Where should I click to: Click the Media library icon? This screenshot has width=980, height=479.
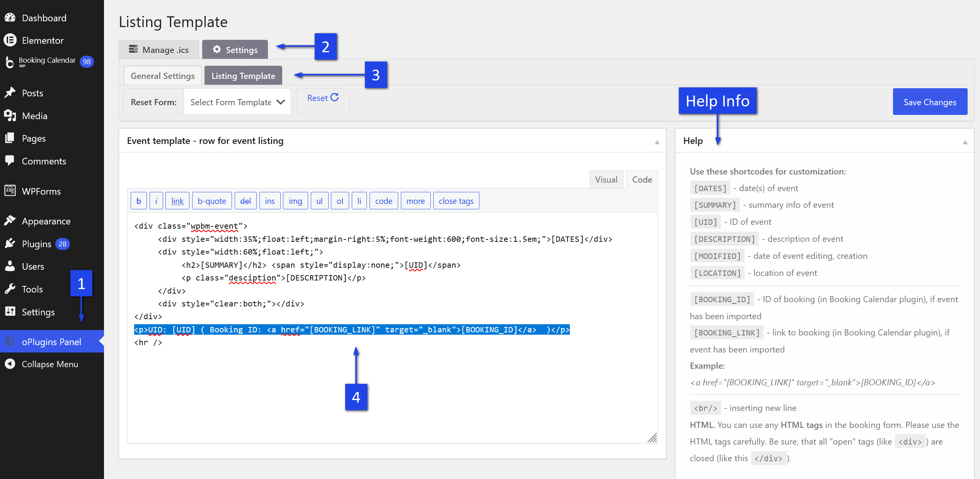coord(10,116)
